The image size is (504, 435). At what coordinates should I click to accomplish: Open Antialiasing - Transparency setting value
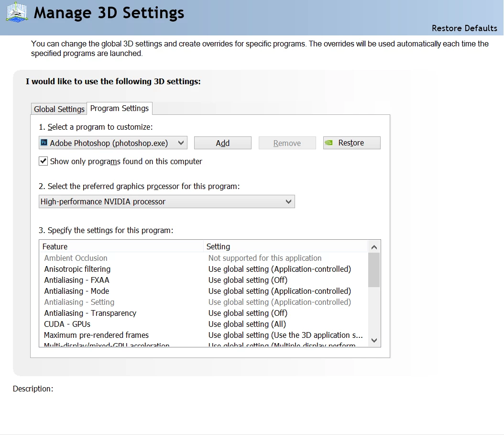pyautogui.click(x=248, y=313)
